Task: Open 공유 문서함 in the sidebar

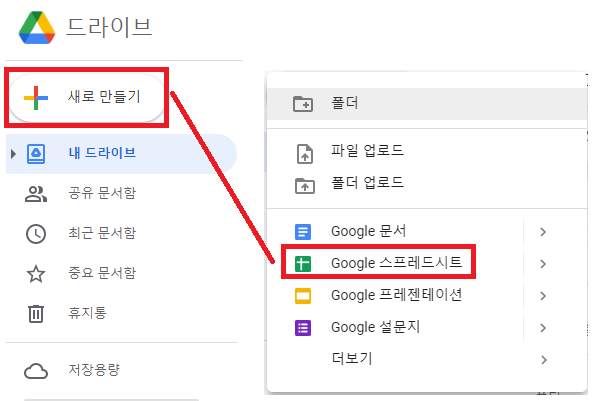Action: (121, 193)
